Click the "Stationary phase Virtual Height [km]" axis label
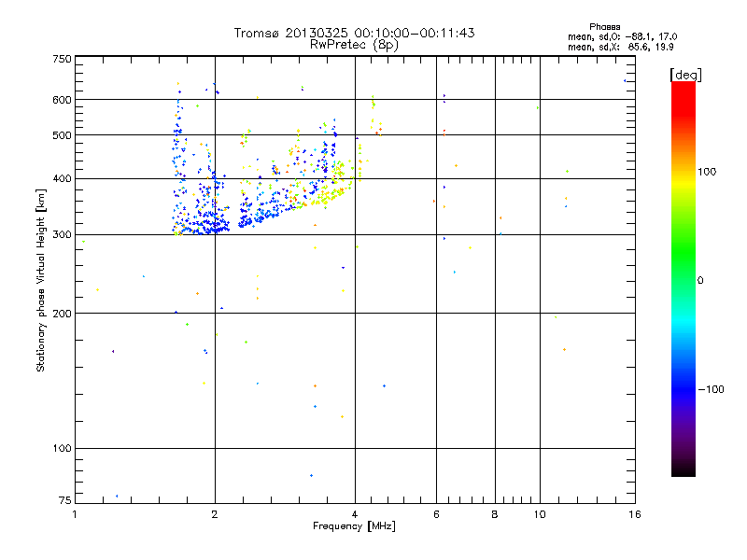The width and height of the screenshot is (747, 560). click(41, 280)
